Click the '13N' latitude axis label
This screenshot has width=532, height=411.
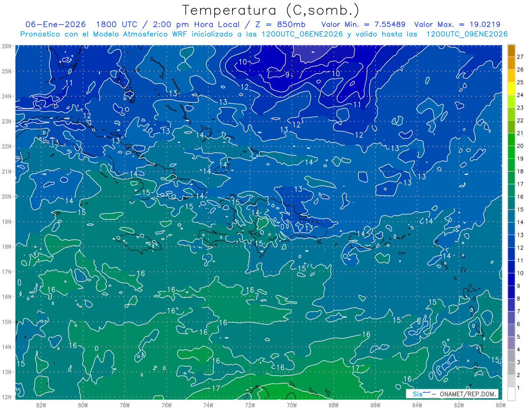click(x=6, y=372)
